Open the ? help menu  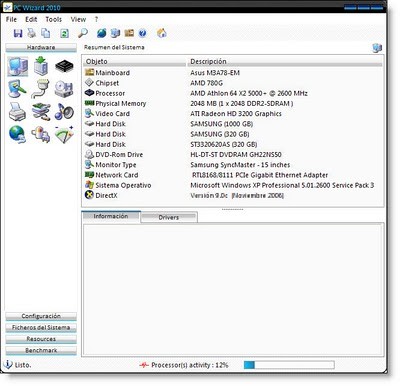pyautogui.click(x=96, y=19)
